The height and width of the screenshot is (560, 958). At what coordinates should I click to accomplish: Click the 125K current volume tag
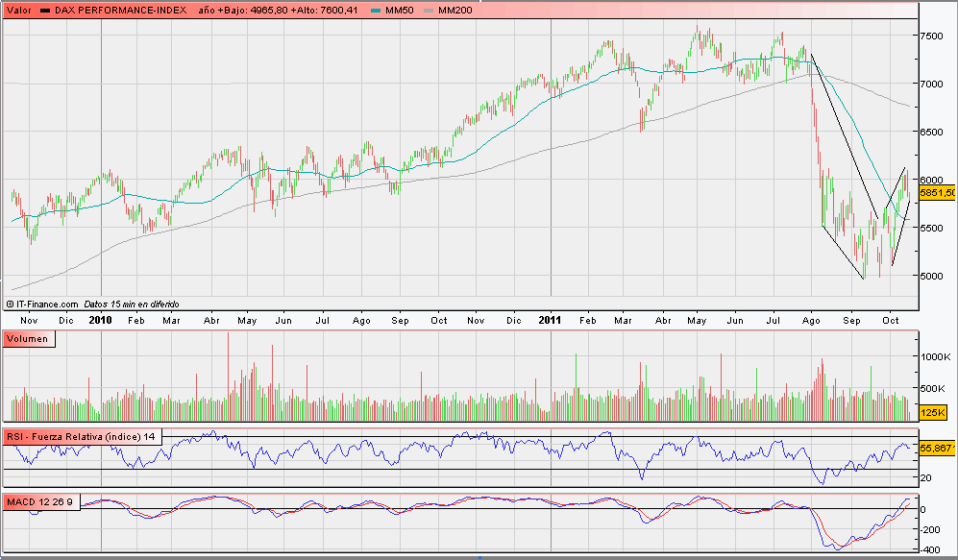click(934, 413)
